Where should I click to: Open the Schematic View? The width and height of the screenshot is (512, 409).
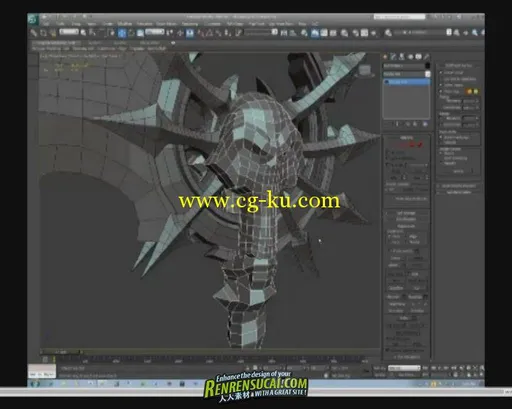(x=333, y=33)
